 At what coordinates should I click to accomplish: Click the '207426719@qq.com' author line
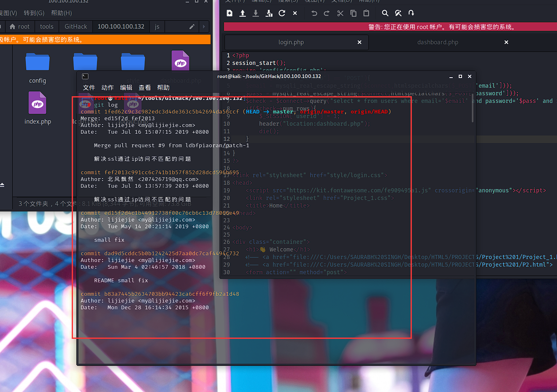tap(139, 179)
